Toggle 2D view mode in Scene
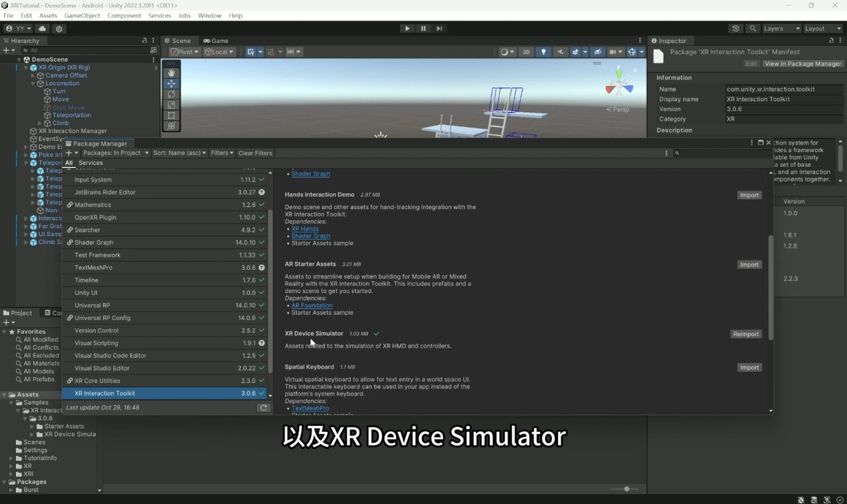Image resolution: width=847 pixels, height=504 pixels. coord(526,52)
